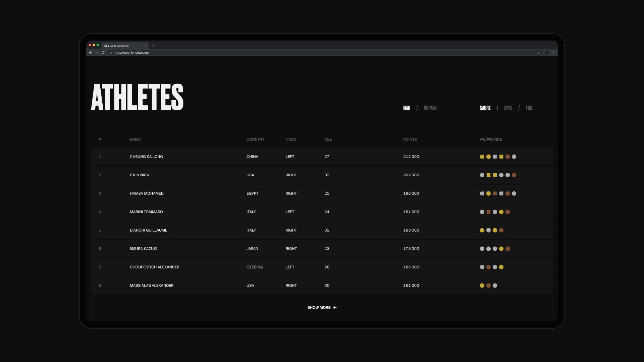Click Cheung Ka Long's first gold award badge

(x=482, y=157)
